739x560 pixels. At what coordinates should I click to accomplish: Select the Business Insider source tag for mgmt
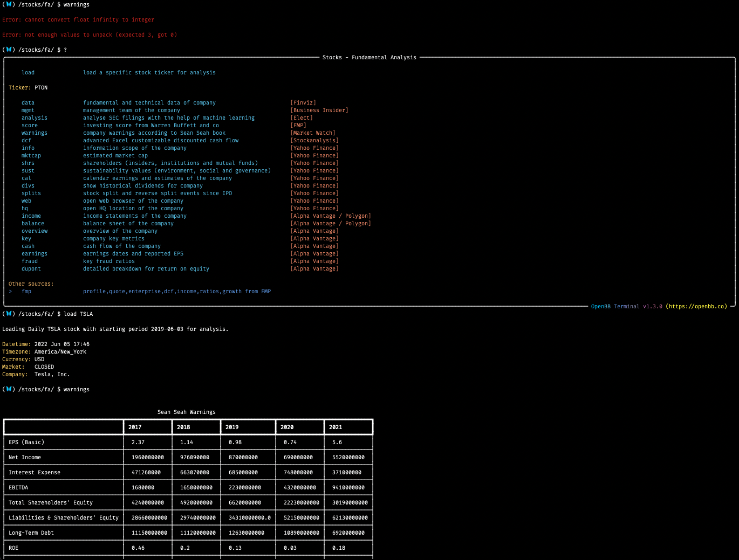click(319, 110)
